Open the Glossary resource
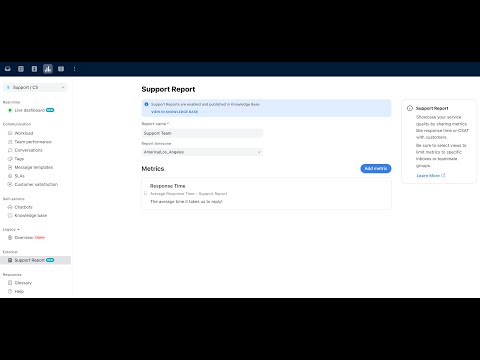This screenshot has width=480, height=360. tap(23, 283)
